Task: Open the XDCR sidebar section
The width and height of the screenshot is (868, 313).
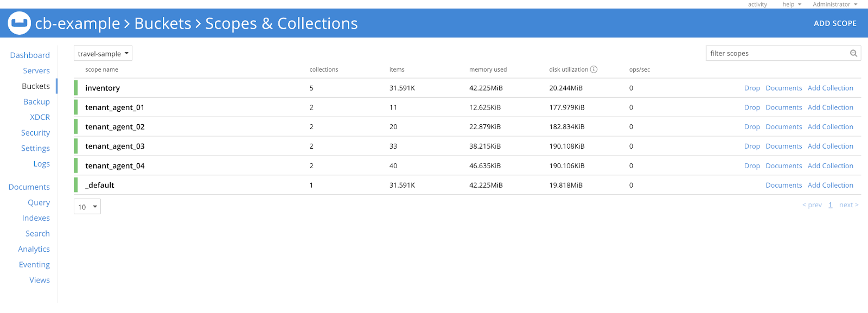Action: pos(40,117)
